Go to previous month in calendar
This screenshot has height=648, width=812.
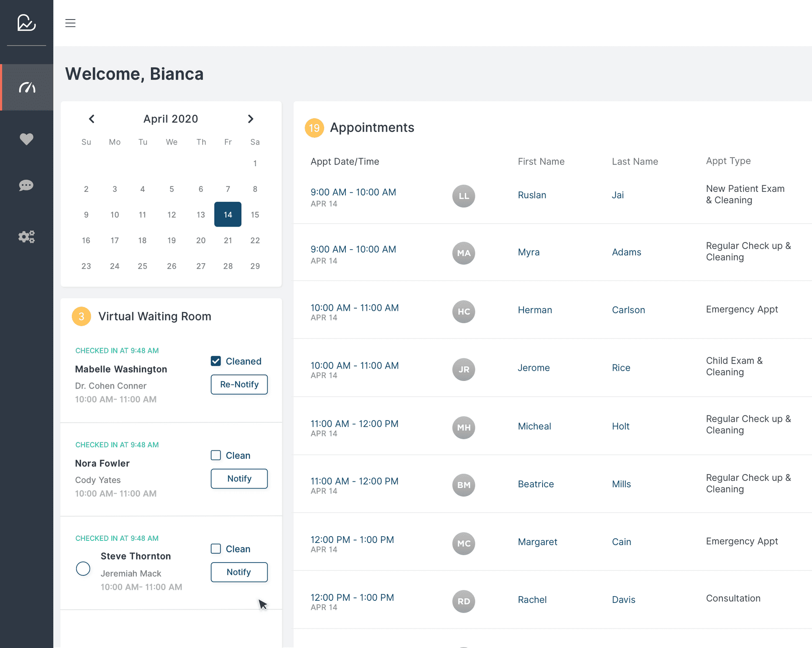[91, 119]
